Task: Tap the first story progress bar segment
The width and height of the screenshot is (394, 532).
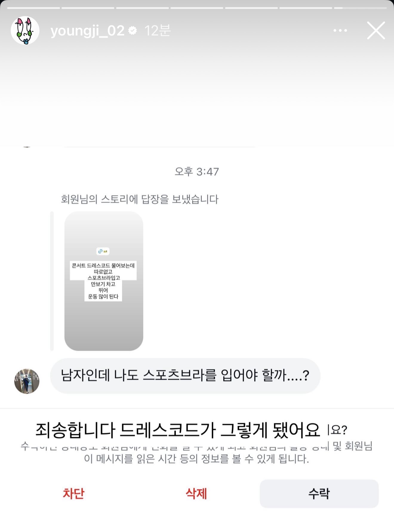Action: 33,8
